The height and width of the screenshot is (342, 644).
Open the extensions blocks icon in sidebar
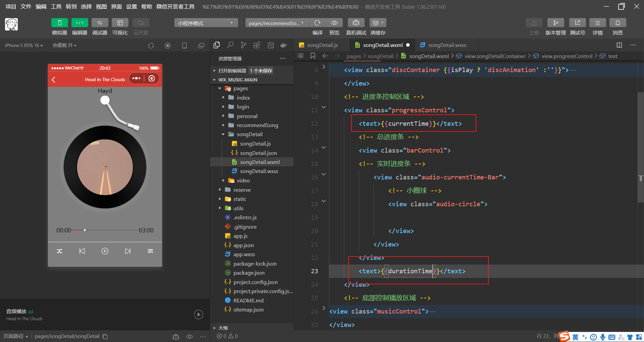[257, 45]
